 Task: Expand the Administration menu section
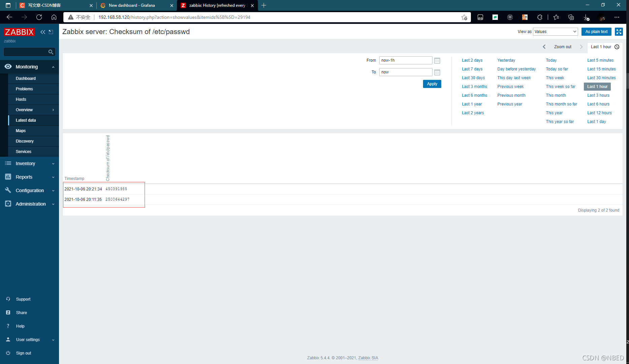click(x=29, y=204)
